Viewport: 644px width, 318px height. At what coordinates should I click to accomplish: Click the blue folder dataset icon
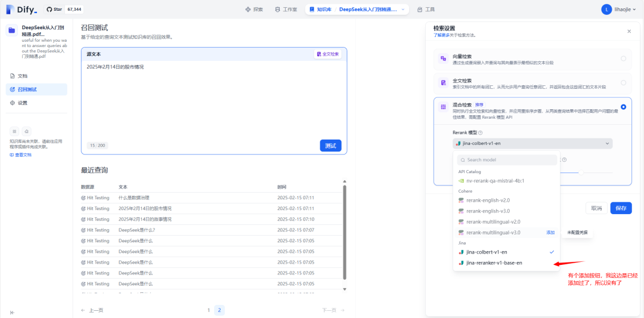click(12, 30)
